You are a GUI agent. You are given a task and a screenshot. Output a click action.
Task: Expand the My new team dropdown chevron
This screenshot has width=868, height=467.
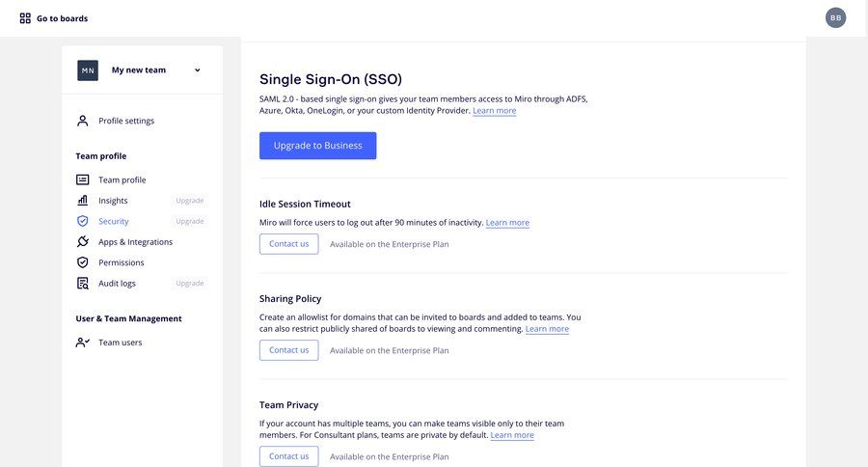[x=197, y=70]
